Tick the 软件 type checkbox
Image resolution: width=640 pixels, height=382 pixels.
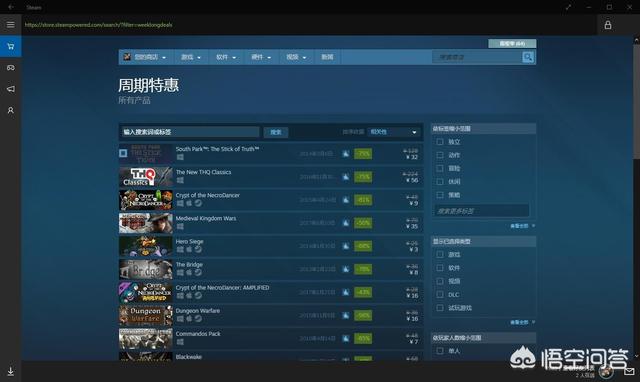click(440, 268)
